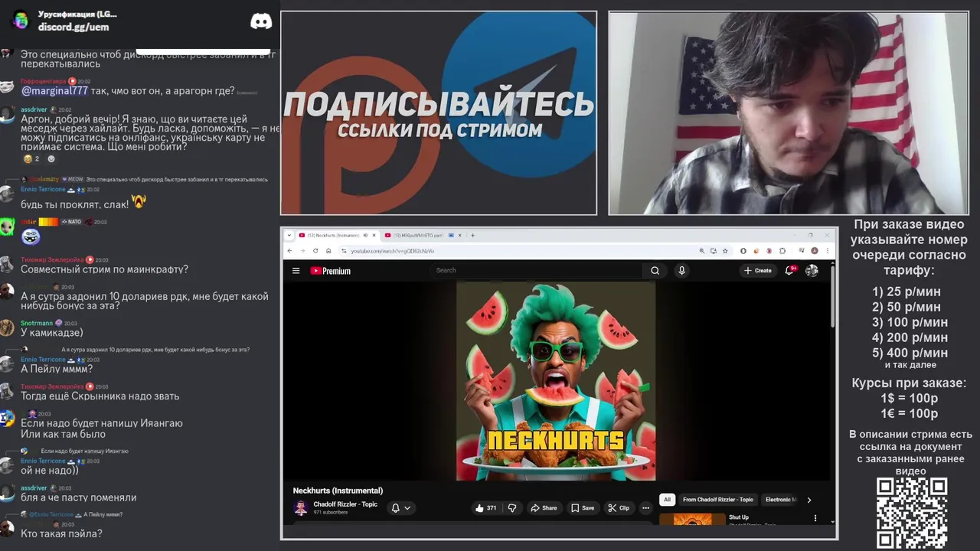Click message 'Совместный стрим по маинкрафту?'

pyautogui.click(x=104, y=269)
